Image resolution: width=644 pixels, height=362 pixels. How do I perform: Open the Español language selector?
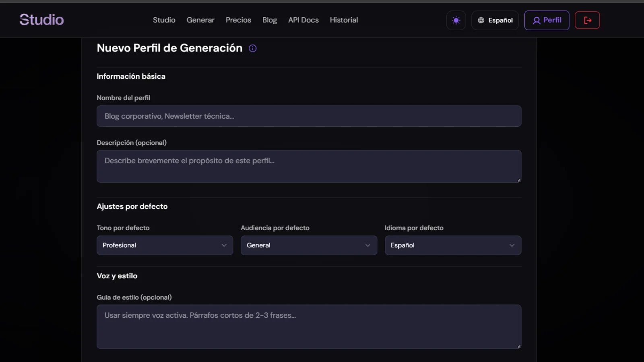495,20
